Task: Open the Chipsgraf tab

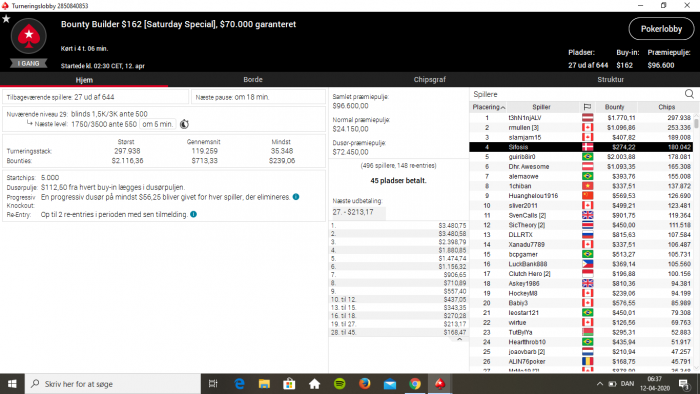Action: tap(429, 79)
